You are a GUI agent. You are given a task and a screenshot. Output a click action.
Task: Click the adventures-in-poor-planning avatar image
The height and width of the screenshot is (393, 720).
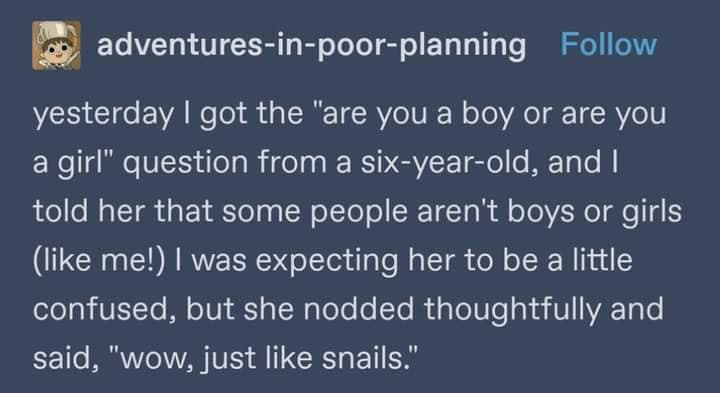[56, 45]
